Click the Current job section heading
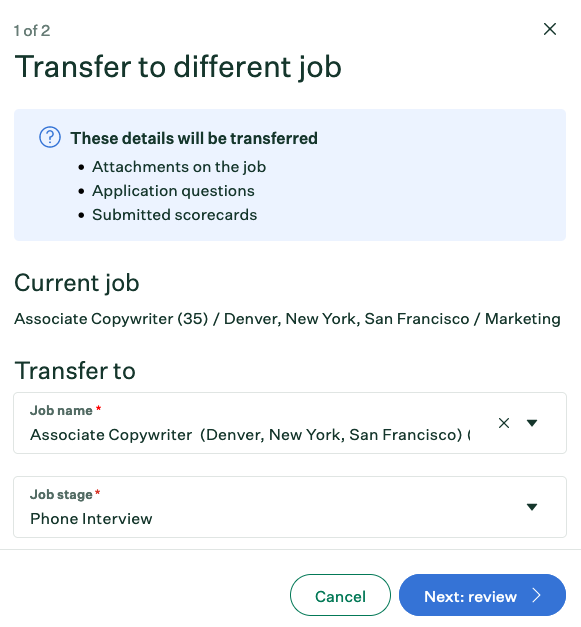Screen dimensions: 581x627 (77, 283)
